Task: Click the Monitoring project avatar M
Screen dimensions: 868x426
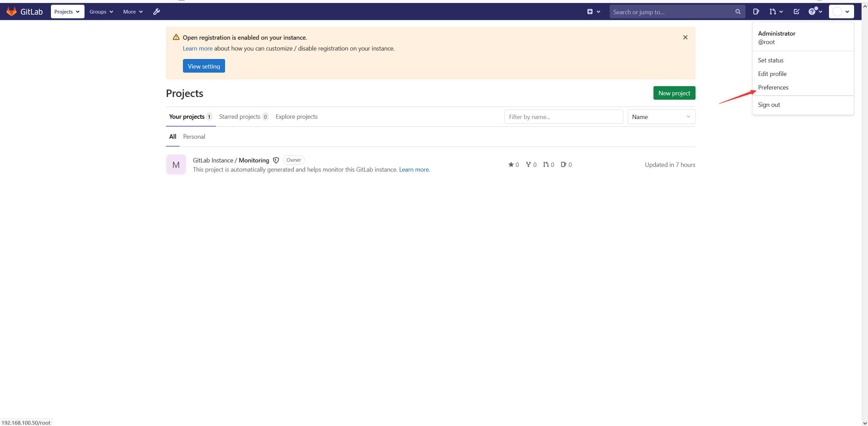Action: 176,164
